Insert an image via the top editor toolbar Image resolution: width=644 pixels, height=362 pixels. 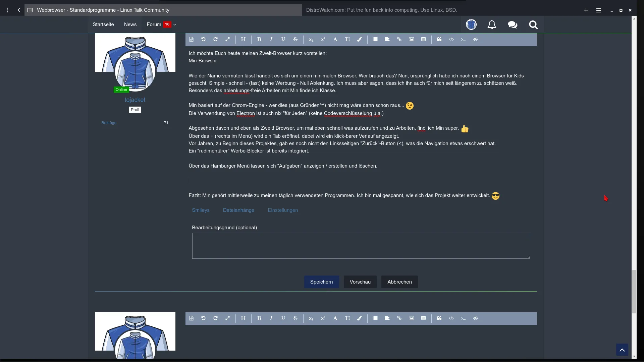pos(411,40)
